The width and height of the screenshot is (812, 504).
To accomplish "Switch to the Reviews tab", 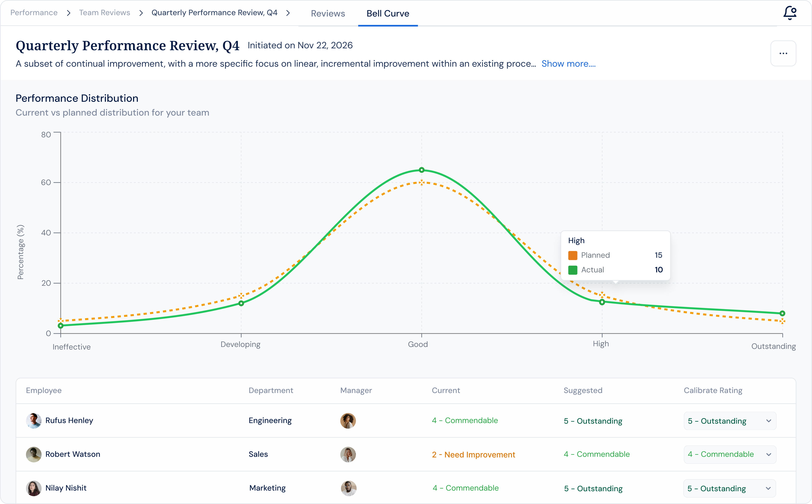I will point(328,13).
